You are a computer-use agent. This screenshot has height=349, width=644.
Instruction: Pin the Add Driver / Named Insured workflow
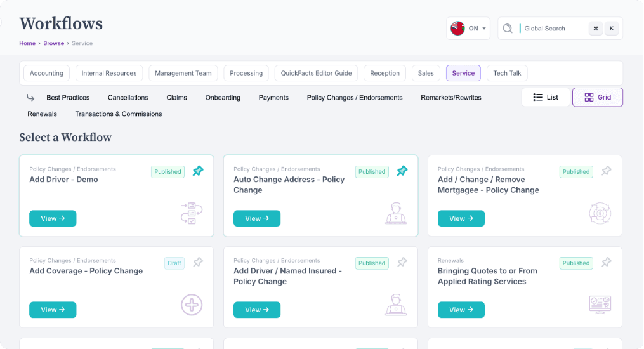(x=402, y=263)
